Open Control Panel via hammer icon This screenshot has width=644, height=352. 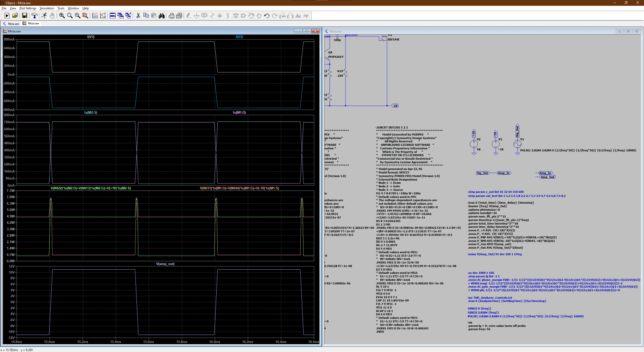(x=34, y=16)
